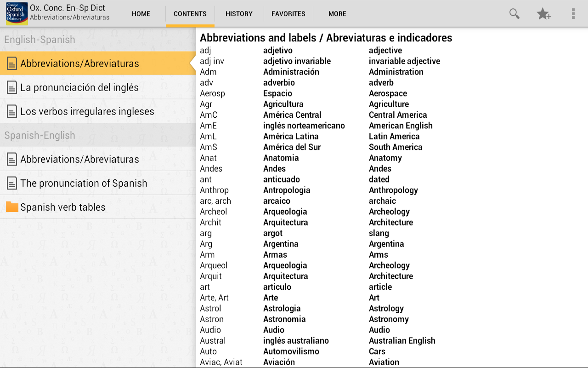Go to the FAVORITES tab
588x368 pixels.
[x=288, y=14]
